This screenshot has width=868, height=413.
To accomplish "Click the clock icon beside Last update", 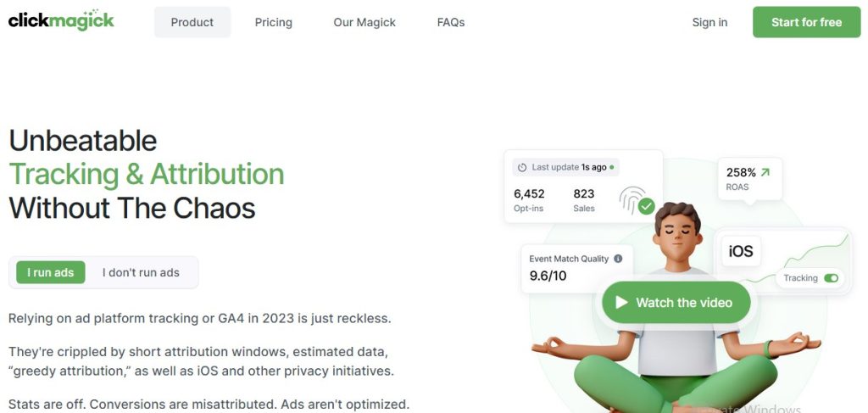I will tap(522, 168).
